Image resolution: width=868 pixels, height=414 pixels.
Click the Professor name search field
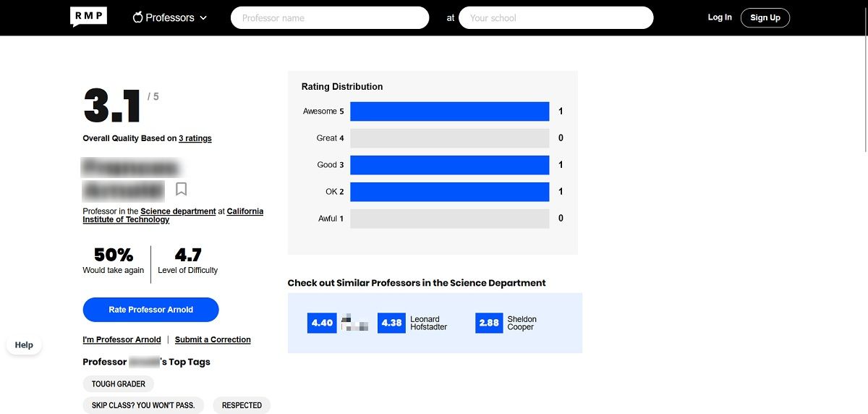pyautogui.click(x=330, y=17)
